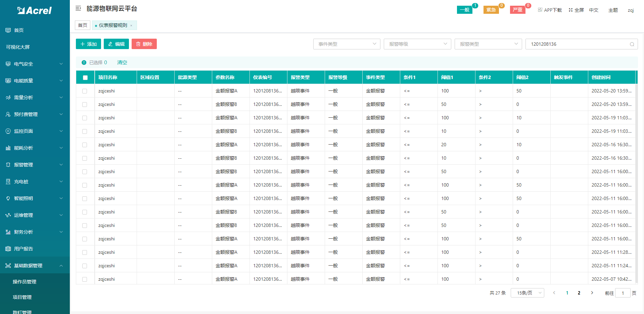Click the 能耗分析 chart icon

8,148
